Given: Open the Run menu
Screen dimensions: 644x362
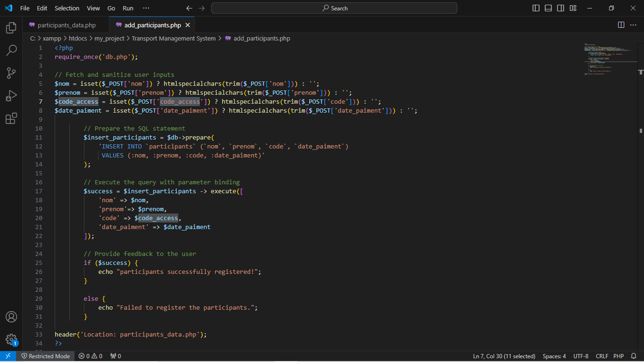Looking at the screenshot, I should (128, 8).
